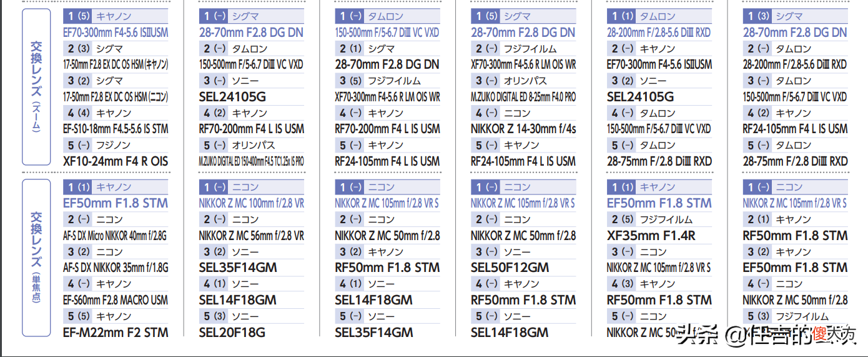Select the XF10-24mm F4 R OIS entry
This screenshot has height=357, width=868.
click(x=116, y=161)
